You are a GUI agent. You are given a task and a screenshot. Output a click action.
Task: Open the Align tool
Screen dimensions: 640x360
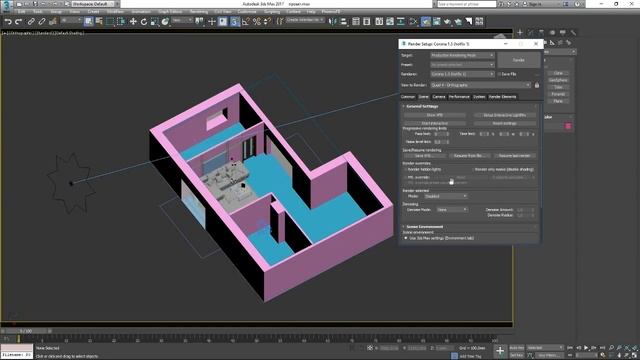[x=344, y=22]
